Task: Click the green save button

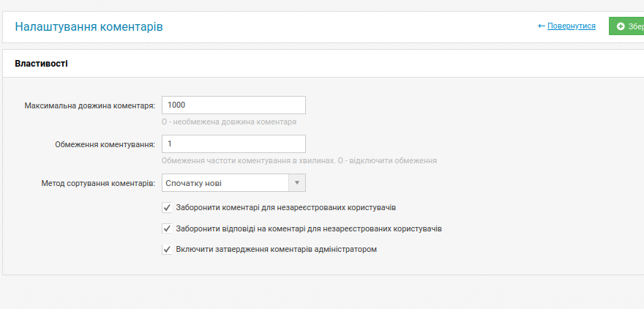Action: click(x=626, y=26)
